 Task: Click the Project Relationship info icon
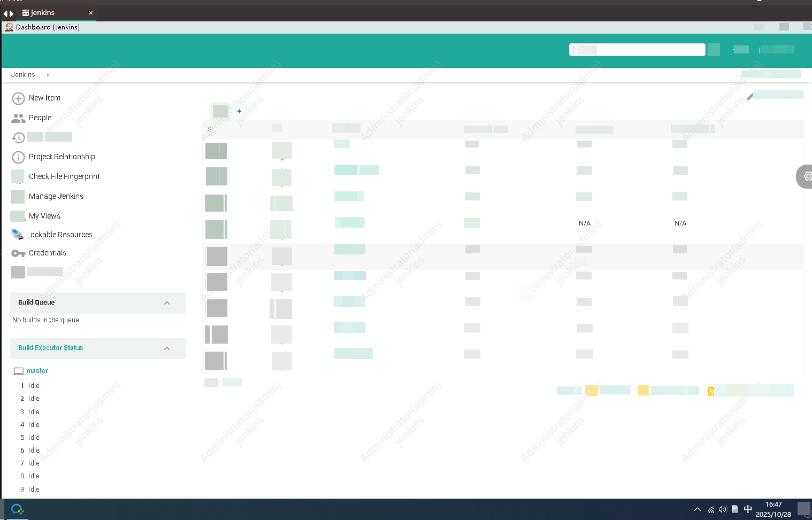[x=18, y=157]
